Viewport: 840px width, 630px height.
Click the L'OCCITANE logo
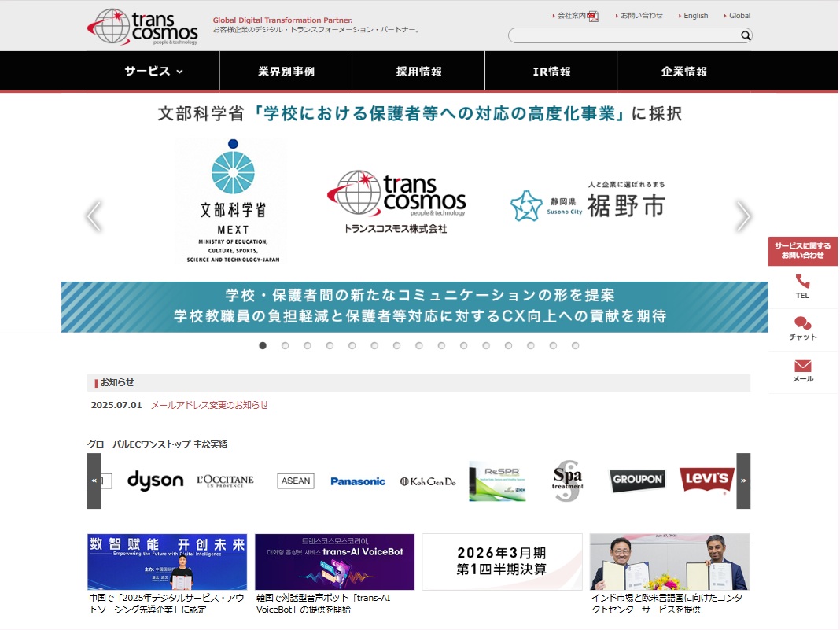(x=225, y=481)
